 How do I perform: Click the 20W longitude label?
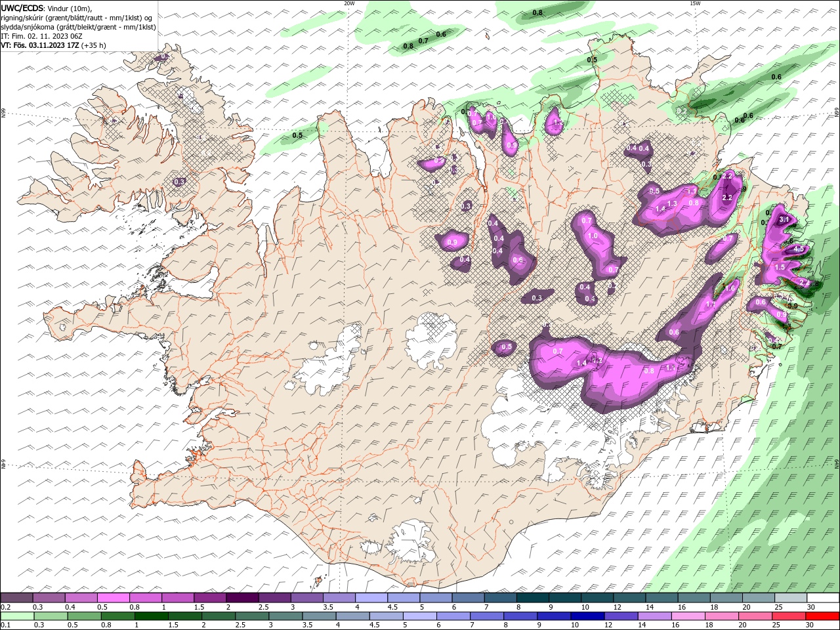tap(349, 3)
